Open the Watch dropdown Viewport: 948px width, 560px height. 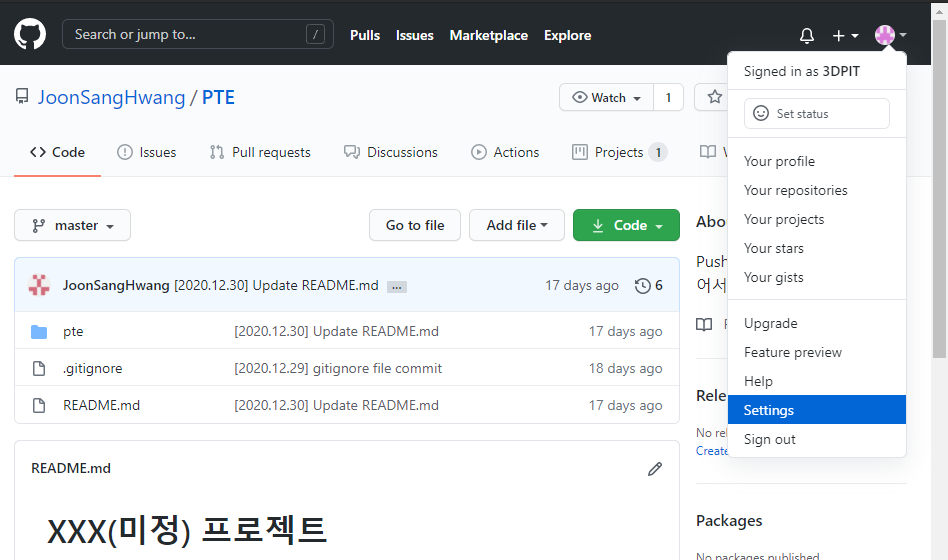click(x=606, y=97)
